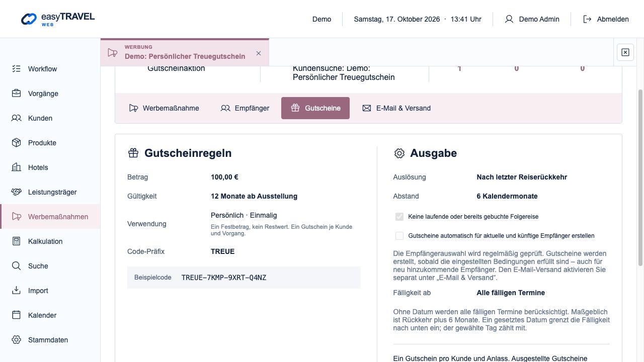Click 'Nach letzter Reiserückkehr' trigger value
The height and width of the screenshot is (362, 644).
[522, 177]
